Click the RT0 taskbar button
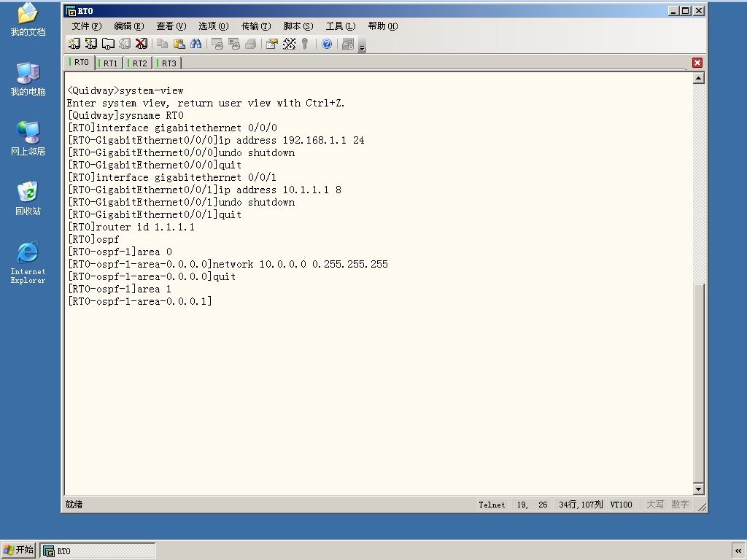Screen dimensions: 747x560 click(98, 551)
